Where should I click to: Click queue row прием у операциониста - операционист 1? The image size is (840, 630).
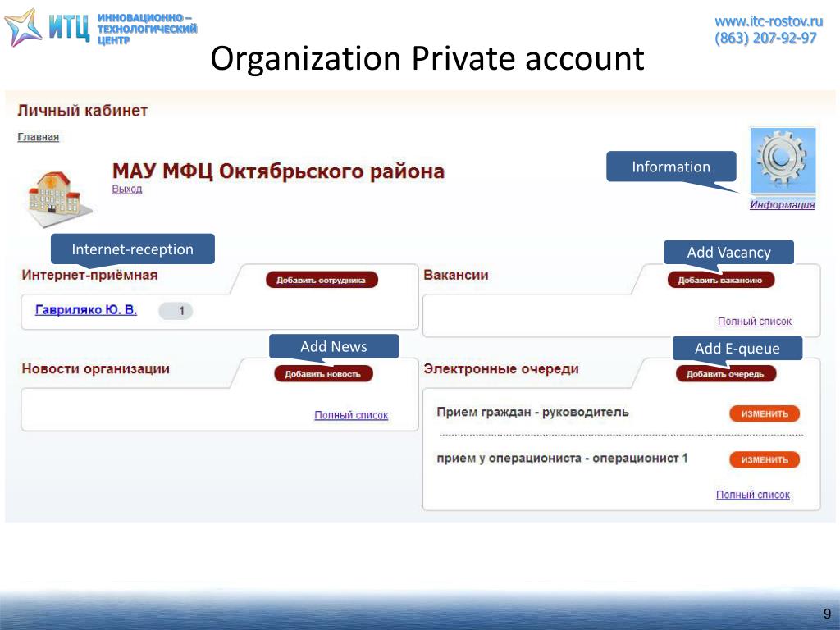tap(562, 459)
